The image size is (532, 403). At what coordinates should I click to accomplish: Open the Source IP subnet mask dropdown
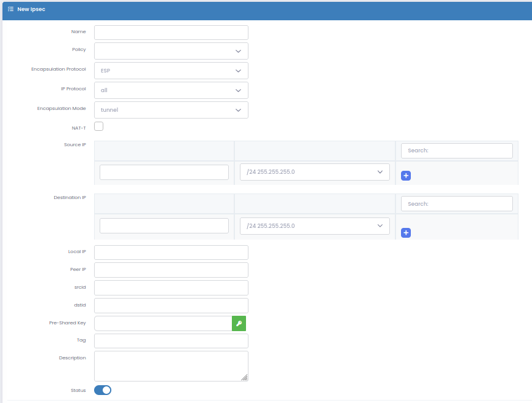pos(314,172)
